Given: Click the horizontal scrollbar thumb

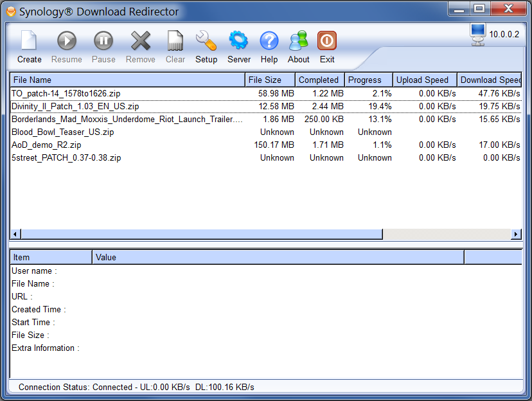Looking at the screenshot, I should point(202,234).
